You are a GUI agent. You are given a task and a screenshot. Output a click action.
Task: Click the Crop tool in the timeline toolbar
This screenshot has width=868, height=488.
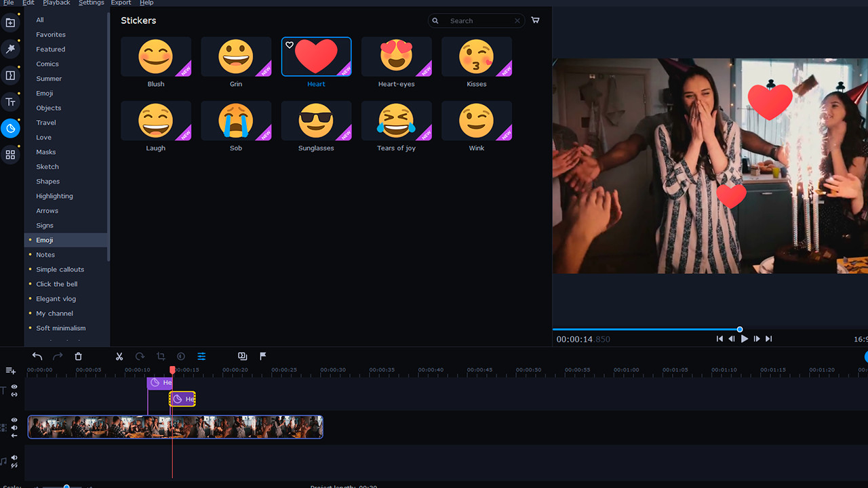pyautogui.click(x=161, y=357)
